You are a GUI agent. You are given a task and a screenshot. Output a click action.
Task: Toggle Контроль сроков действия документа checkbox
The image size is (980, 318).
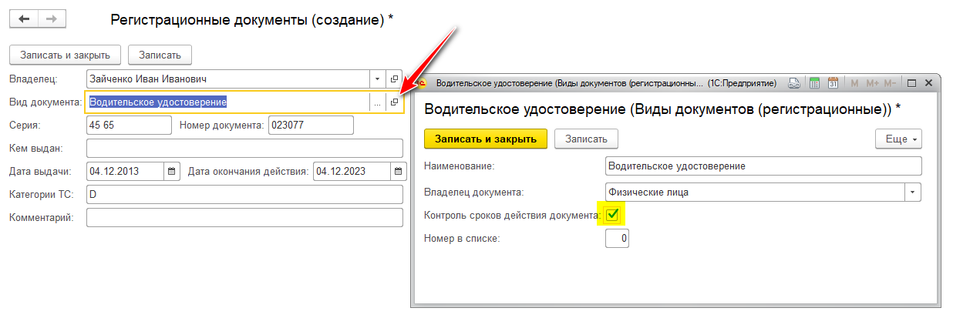click(x=613, y=216)
